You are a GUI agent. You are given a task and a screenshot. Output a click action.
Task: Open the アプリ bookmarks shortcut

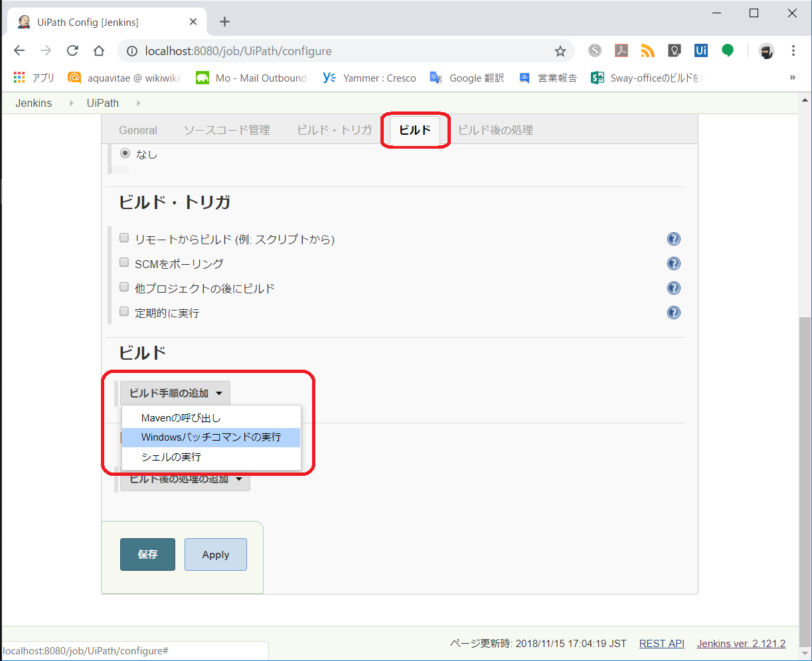coord(34,78)
